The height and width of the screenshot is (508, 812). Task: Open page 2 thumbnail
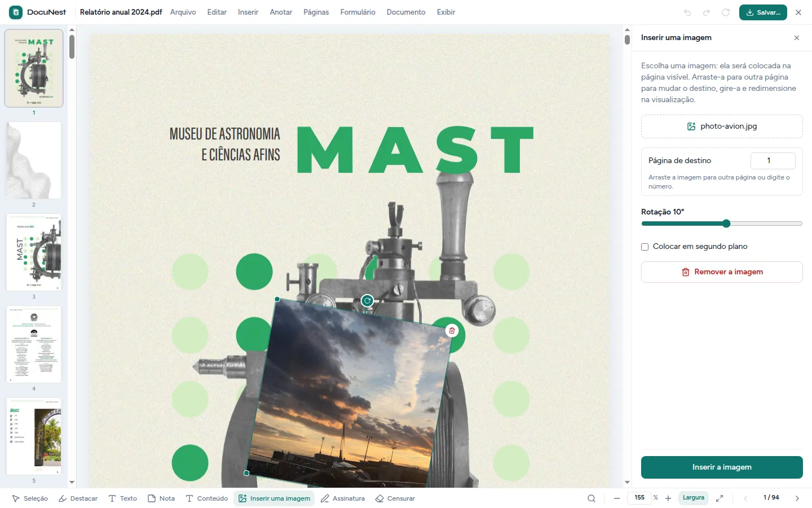click(x=34, y=160)
